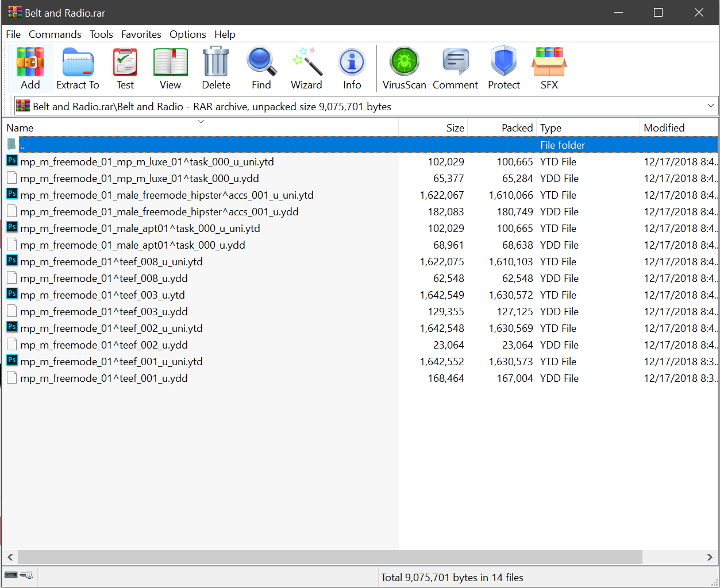This screenshot has width=720, height=588.
Task: Select the teef_003_u.ytd file
Action: (102, 295)
